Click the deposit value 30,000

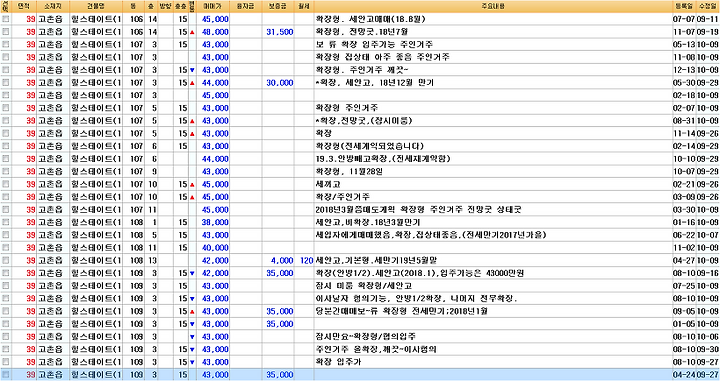280,83
